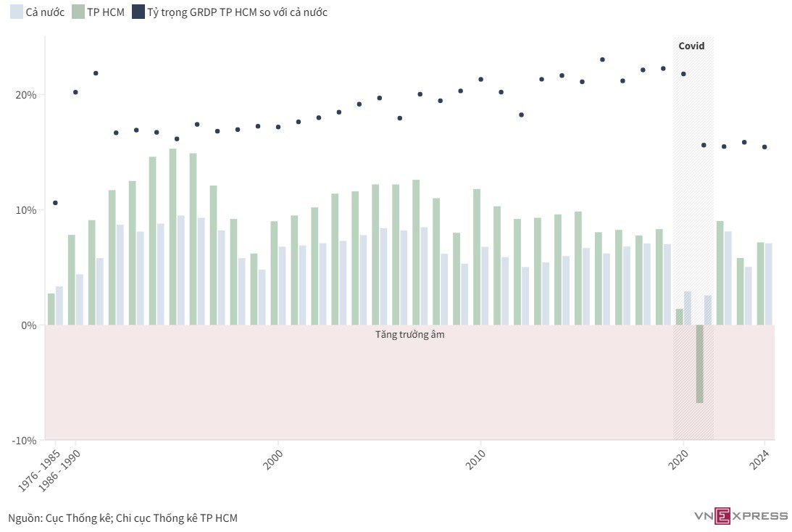The image size is (792, 532).
Task: Click the 1986 - 1990 axis label
Action: (58, 470)
